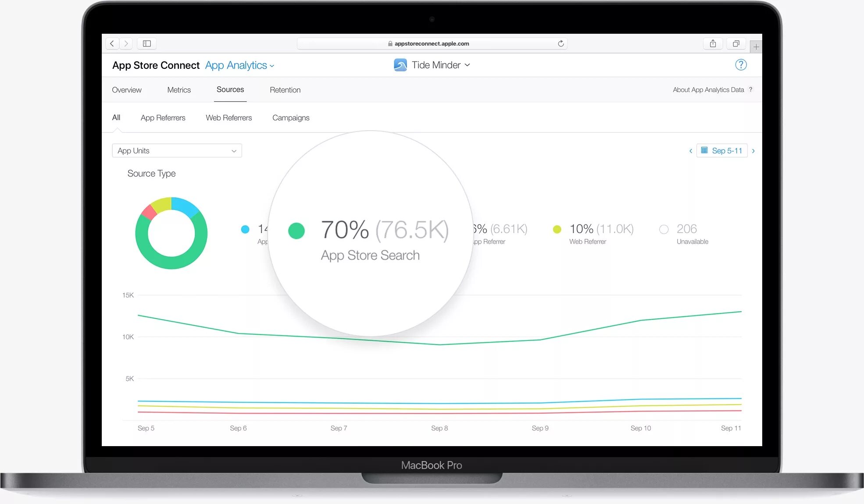Click the calendar/week view icon near Sep 5-11
Image resolution: width=864 pixels, height=504 pixels.
coord(703,151)
